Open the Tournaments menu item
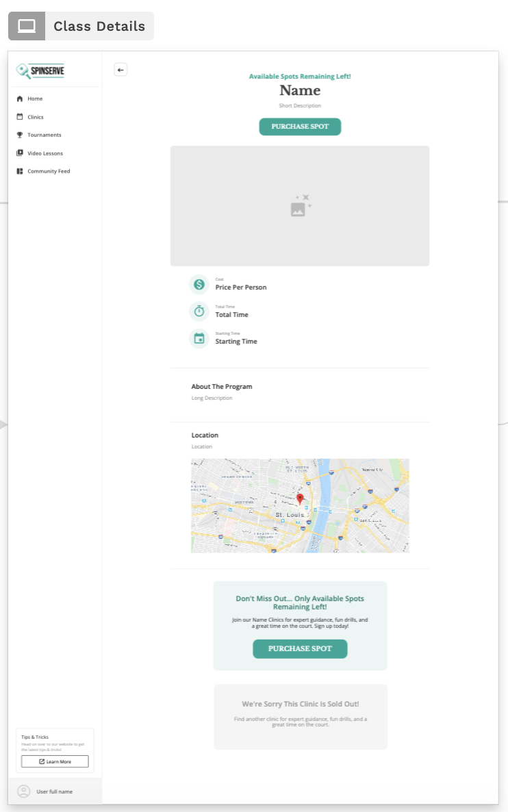 click(x=44, y=135)
